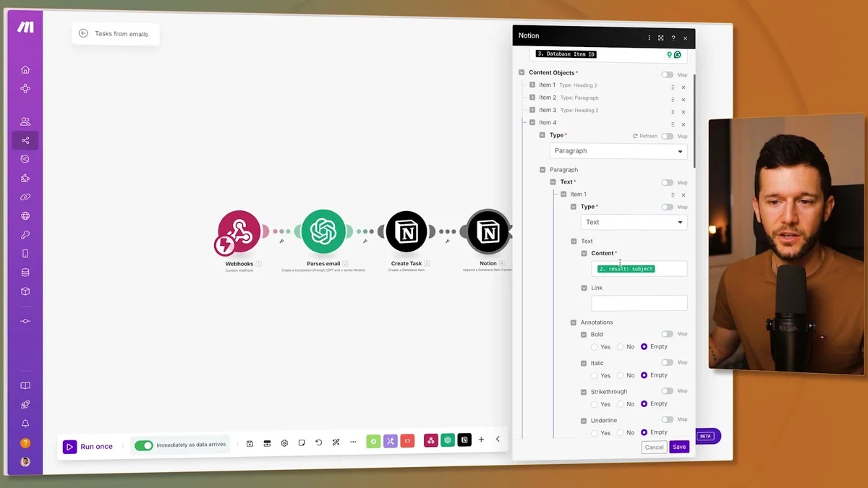Open the Text type dropdown
Image resolution: width=868 pixels, height=488 pixels.
point(633,222)
